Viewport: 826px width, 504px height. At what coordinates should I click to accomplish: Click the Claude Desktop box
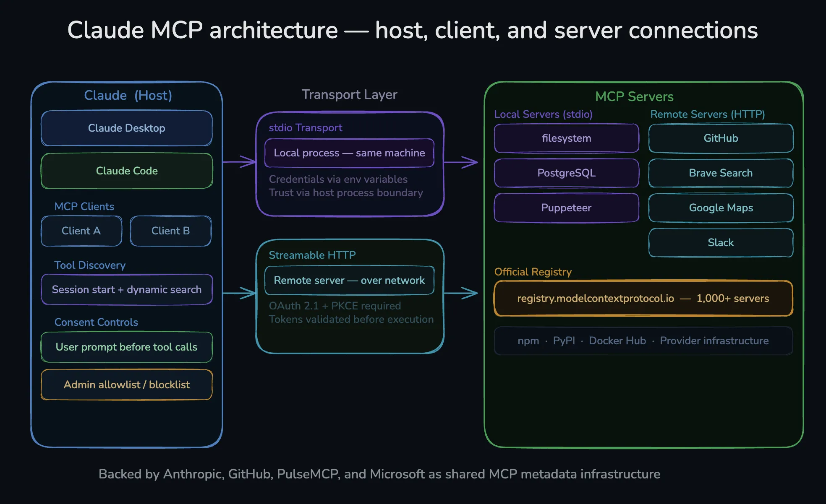pos(127,128)
